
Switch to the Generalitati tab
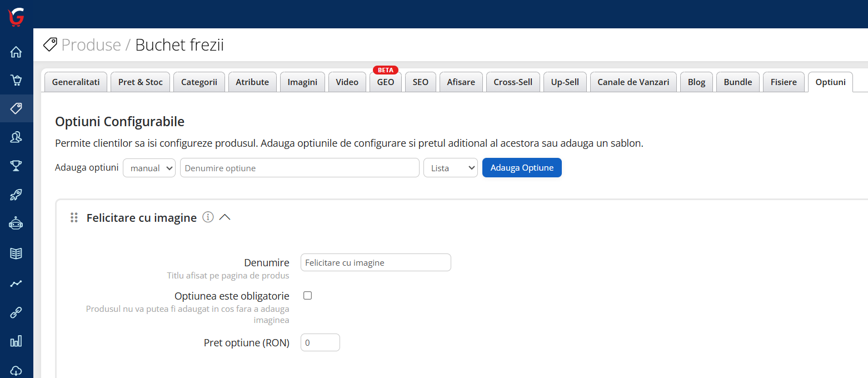[x=76, y=82]
